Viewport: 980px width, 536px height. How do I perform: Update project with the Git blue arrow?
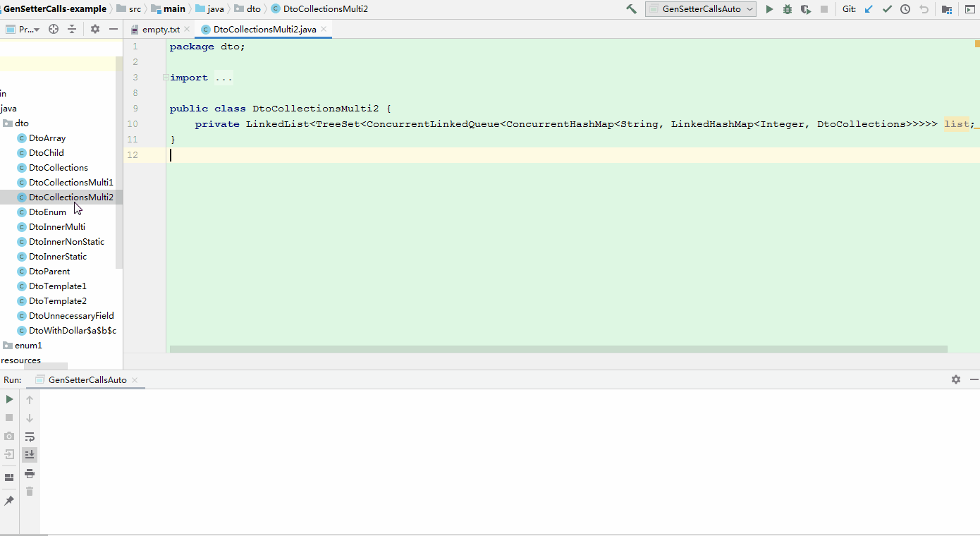click(x=869, y=9)
